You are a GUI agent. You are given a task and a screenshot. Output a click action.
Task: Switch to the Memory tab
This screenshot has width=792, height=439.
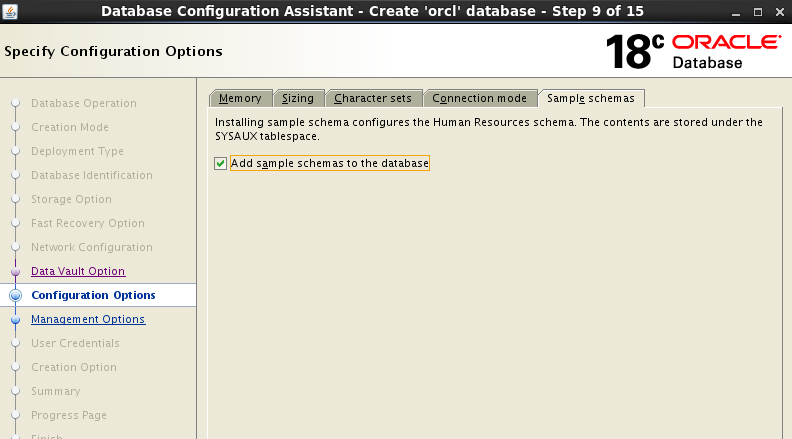[x=240, y=98]
